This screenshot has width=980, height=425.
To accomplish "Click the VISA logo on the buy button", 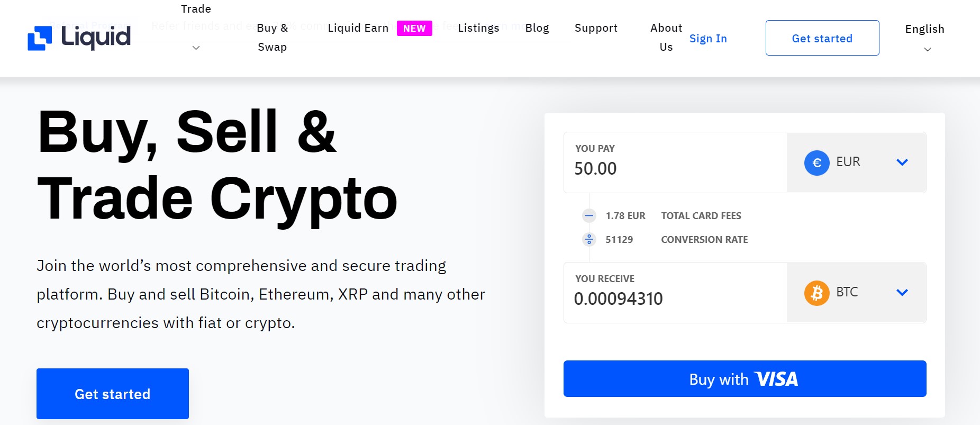I will 778,378.
